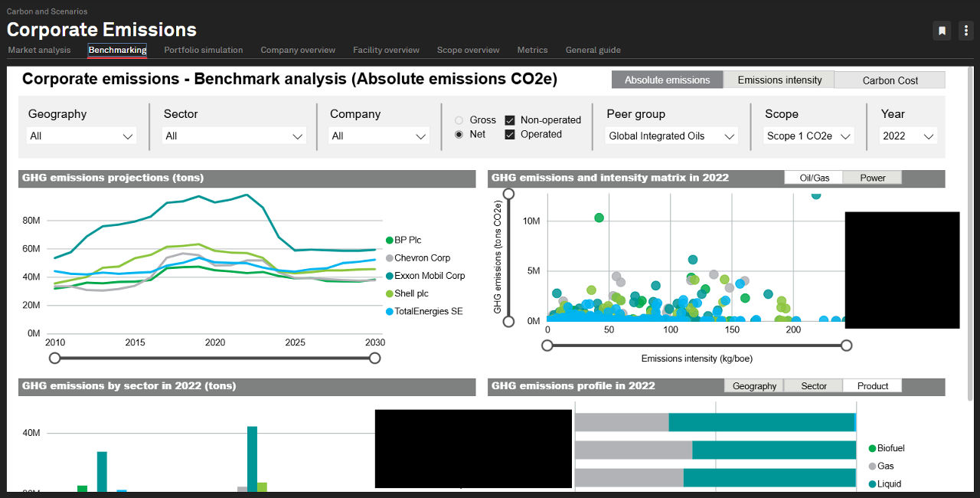
Task: Click the Biofuel legend marker
Action: [872, 448]
